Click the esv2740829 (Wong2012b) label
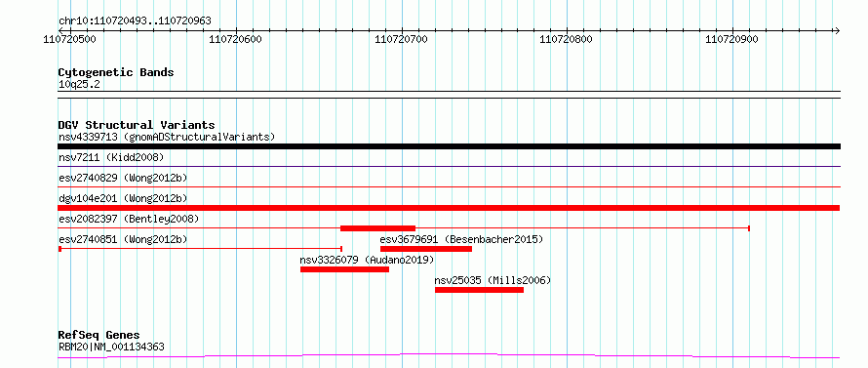Screen dimensions: 868x368 (123, 178)
